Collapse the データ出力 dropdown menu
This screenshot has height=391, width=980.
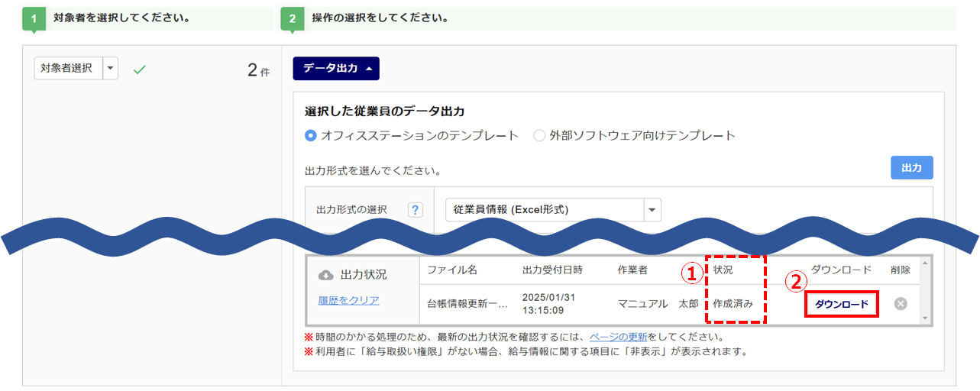tap(336, 69)
